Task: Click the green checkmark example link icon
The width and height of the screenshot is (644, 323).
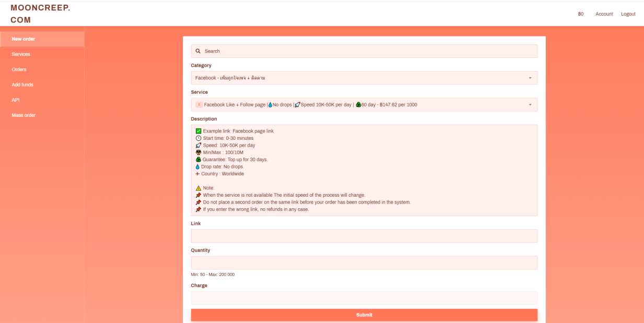Action: (x=198, y=131)
